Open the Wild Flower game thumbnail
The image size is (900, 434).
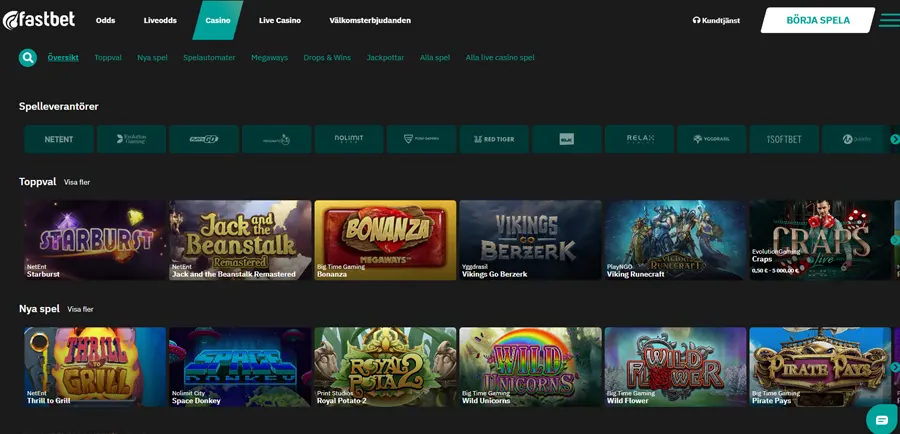[676, 367]
